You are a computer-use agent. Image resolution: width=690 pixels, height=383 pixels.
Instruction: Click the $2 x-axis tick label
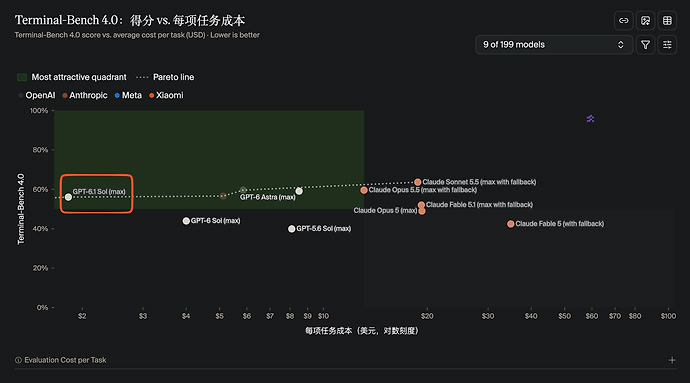82,316
